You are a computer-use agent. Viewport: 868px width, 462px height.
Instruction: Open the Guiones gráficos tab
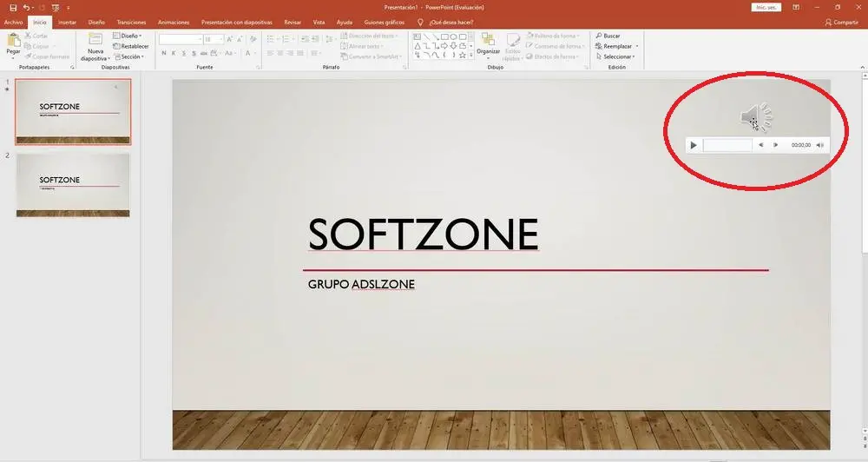[x=385, y=23]
